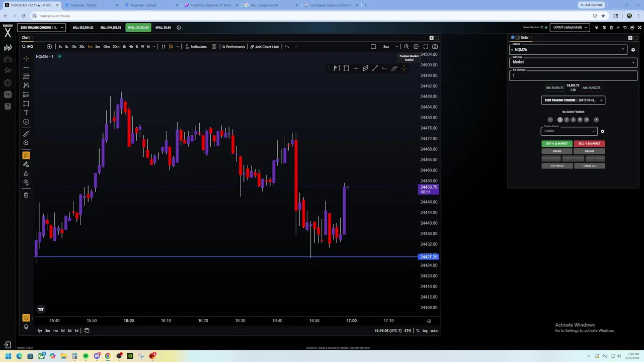Screen dimensions: 644x362
Task: Click the blue color dot on Order tab
Action: point(513,38)
